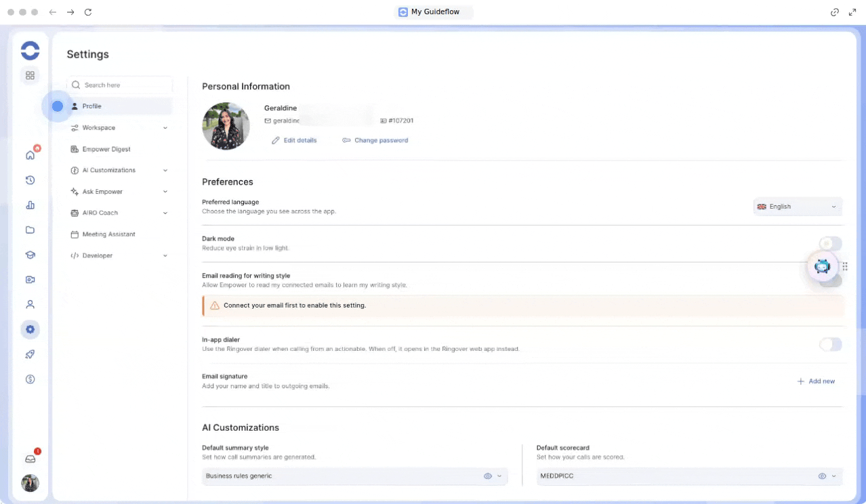The height and width of the screenshot is (504, 866).
Task: Open the graduation cap learning icon
Action: [30, 255]
